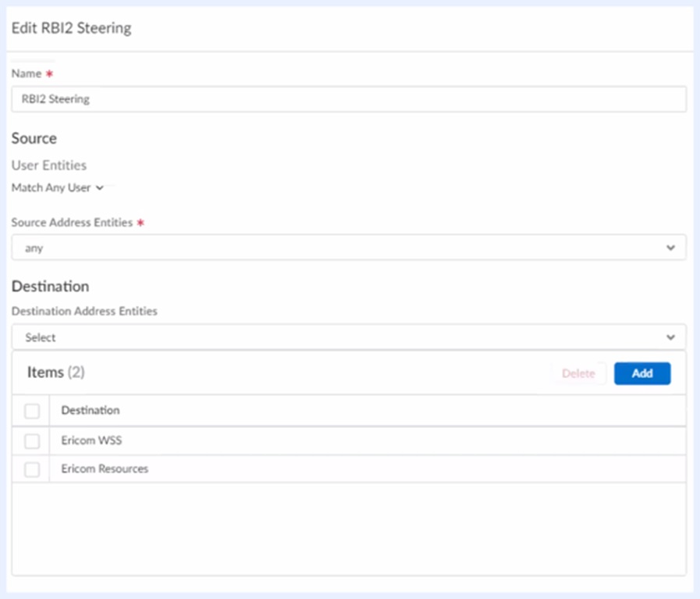Open the Destination Address Entities Select dropdown
The width and height of the screenshot is (700, 599).
[x=348, y=337]
